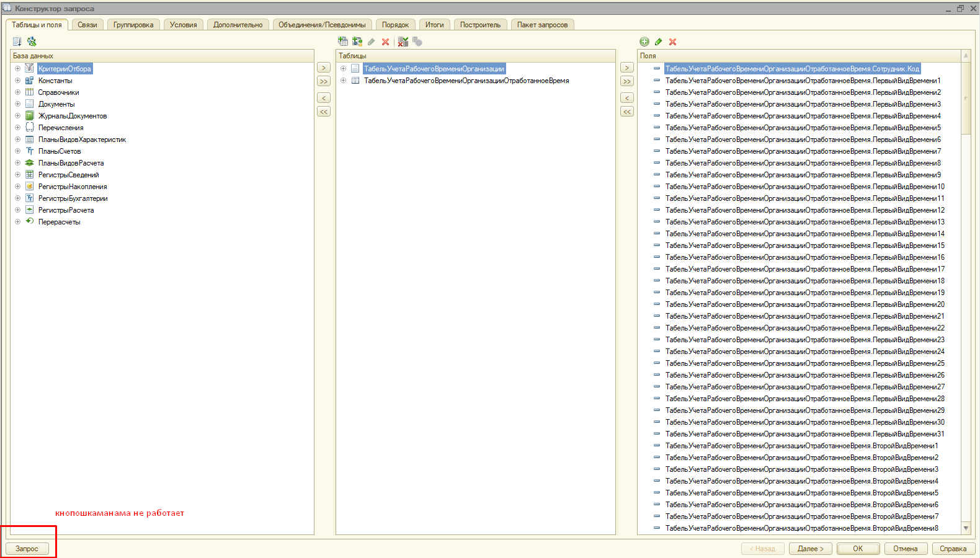
Task: Expand the Справочники tree node
Action: point(17,92)
